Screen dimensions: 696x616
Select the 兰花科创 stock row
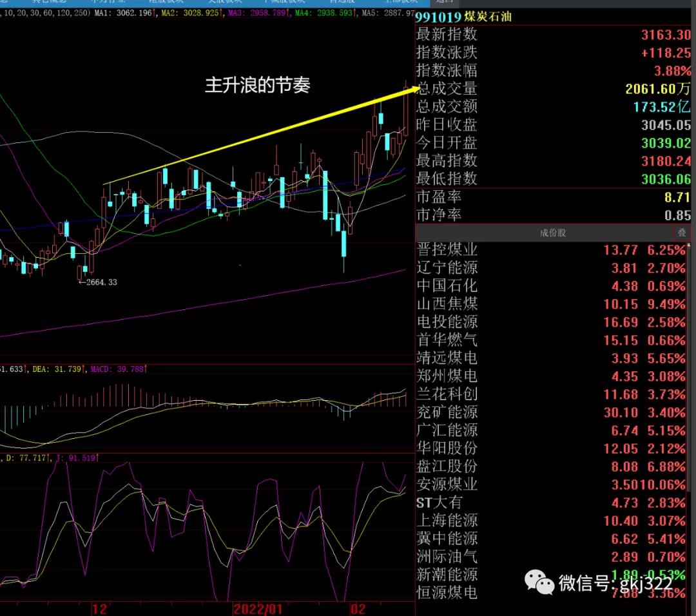551,394
